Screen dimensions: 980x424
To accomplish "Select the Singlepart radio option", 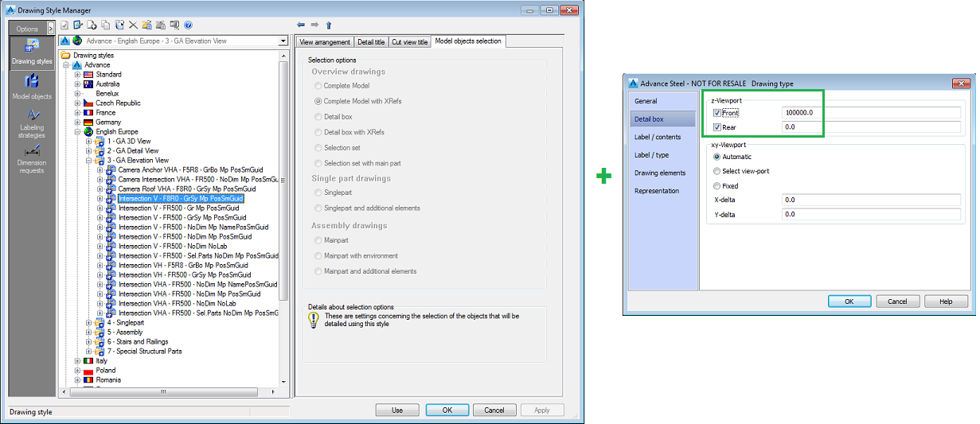I will pos(318,193).
